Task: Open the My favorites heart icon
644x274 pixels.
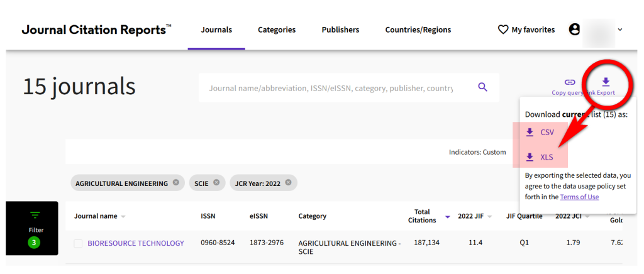Action: tap(502, 30)
